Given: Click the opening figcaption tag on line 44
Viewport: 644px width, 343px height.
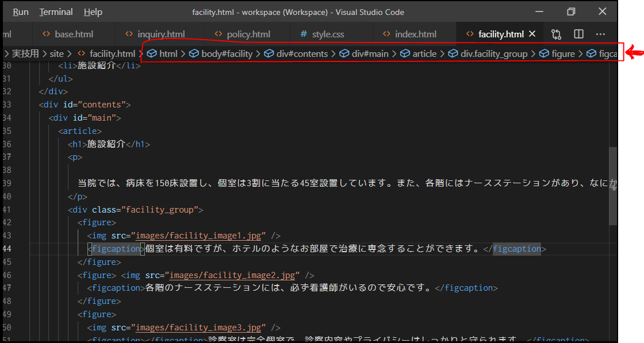Looking at the screenshot, I should tap(116, 249).
